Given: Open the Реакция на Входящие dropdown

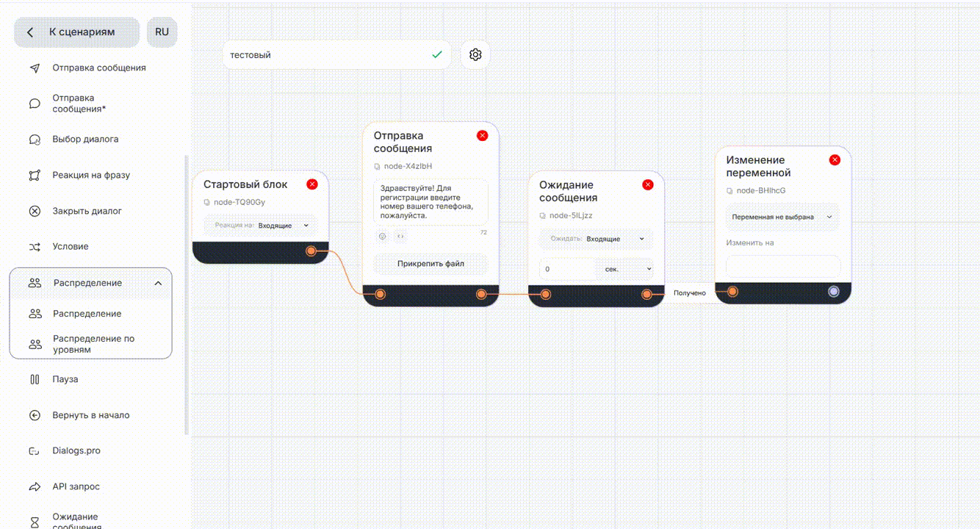Looking at the screenshot, I should click(x=284, y=226).
